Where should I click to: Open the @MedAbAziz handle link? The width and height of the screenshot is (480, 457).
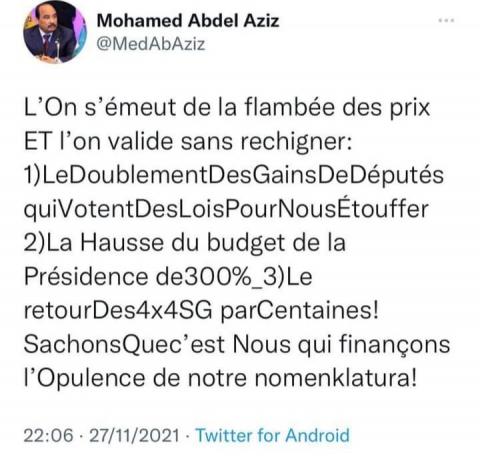pos(151,44)
